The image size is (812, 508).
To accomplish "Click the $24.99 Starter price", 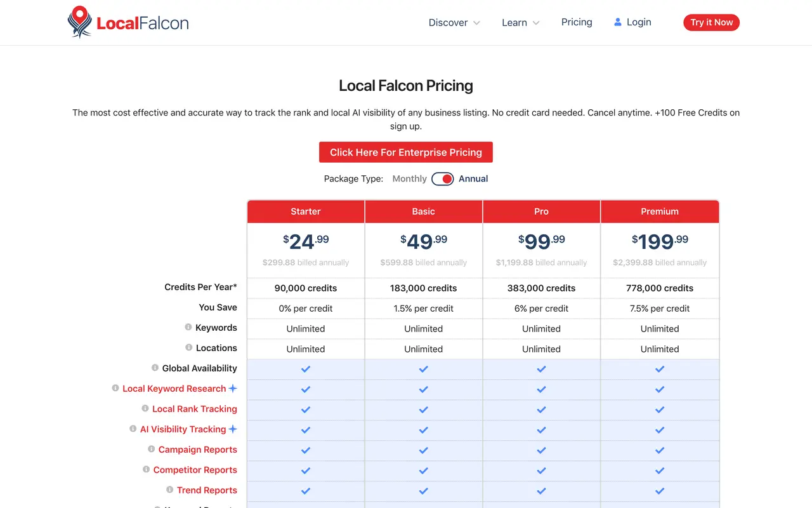I will click(x=306, y=241).
